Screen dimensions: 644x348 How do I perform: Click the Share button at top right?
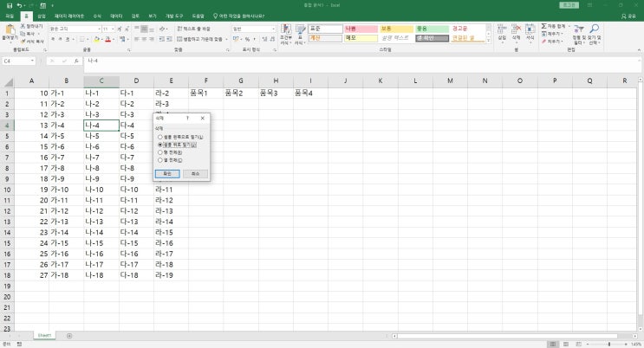[x=628, y=16]
